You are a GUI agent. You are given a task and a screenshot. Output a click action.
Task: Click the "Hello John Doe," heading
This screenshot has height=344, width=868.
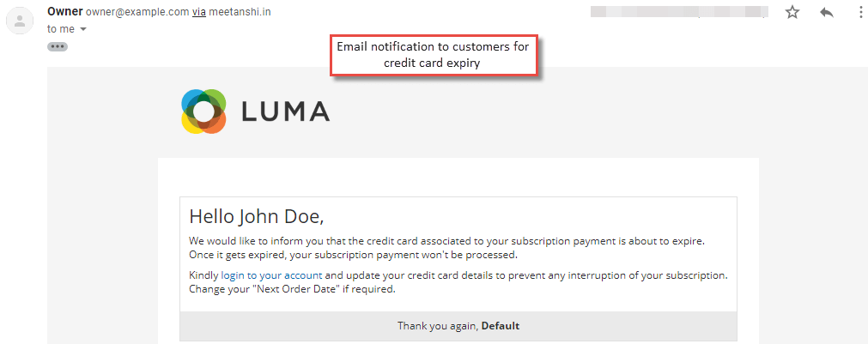(x=257, y=216)
